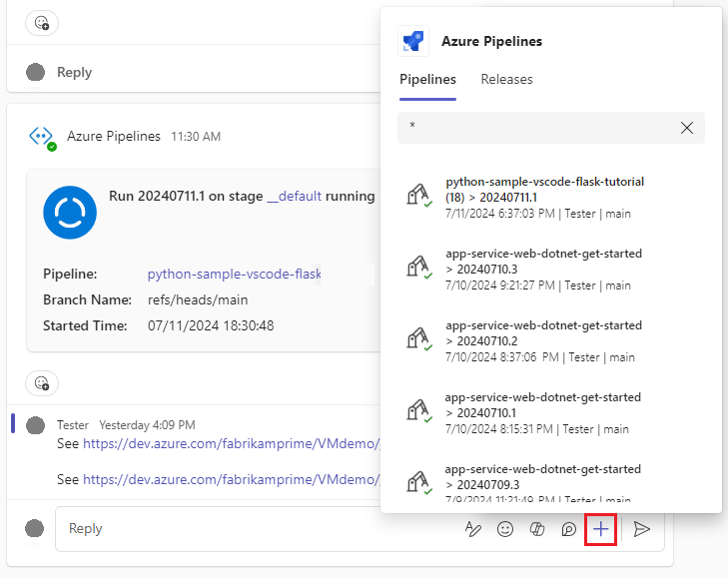Open the Format text editor icon

[473, 529]
